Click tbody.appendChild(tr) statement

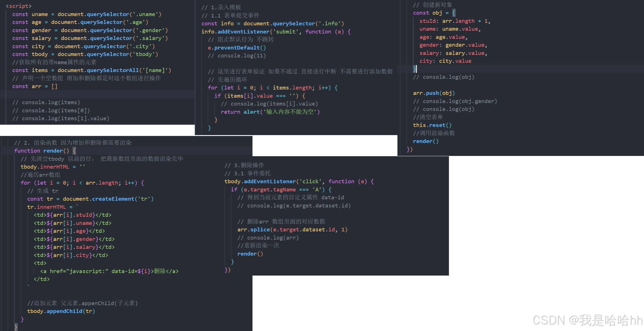click(x=61, y=311)
